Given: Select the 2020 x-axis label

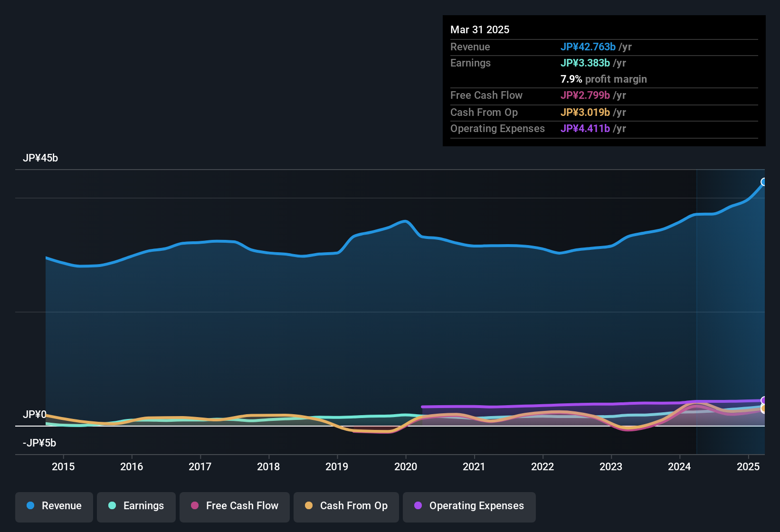Looking at the screenshot, I should tap(406, 466).
